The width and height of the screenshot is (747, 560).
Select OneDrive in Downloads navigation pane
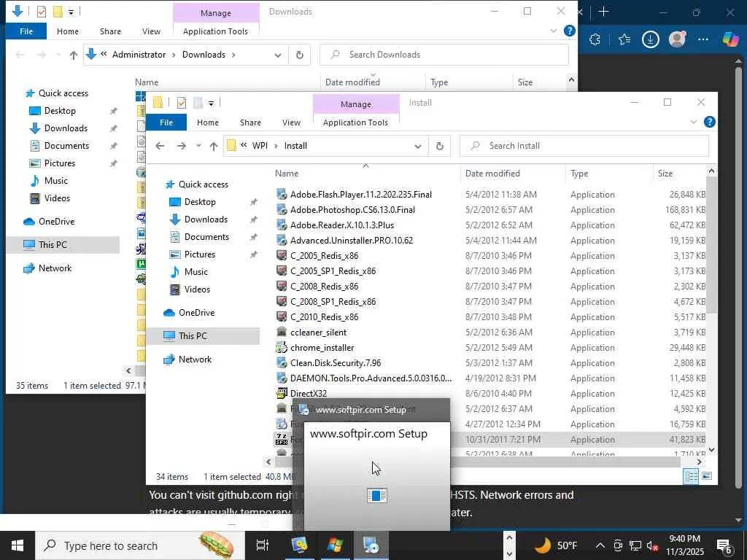(x=56, y=222)
